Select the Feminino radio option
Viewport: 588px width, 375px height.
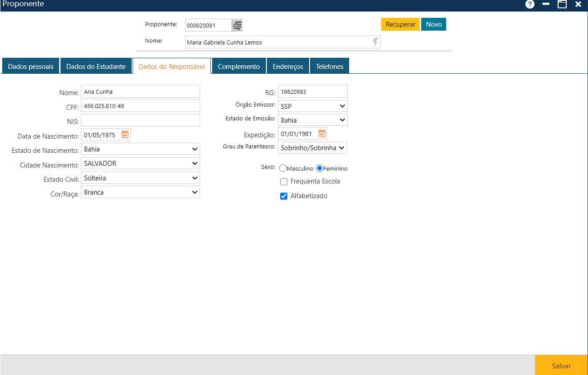319,168
